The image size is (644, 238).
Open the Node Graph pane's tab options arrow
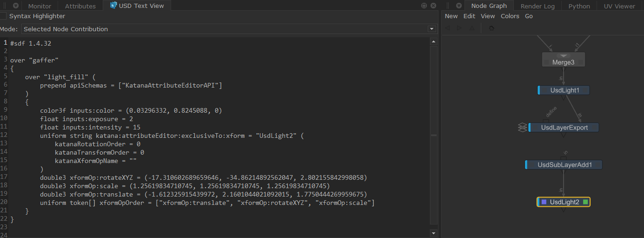[459, 6]
